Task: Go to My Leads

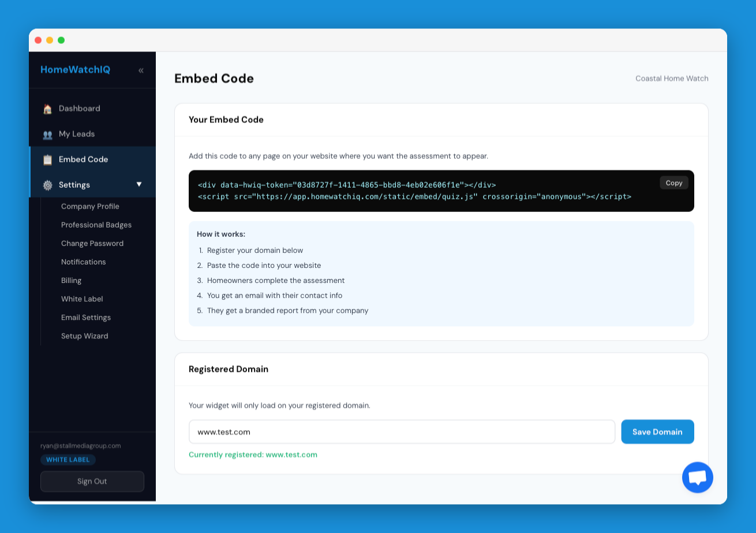Action: [92, 134]
